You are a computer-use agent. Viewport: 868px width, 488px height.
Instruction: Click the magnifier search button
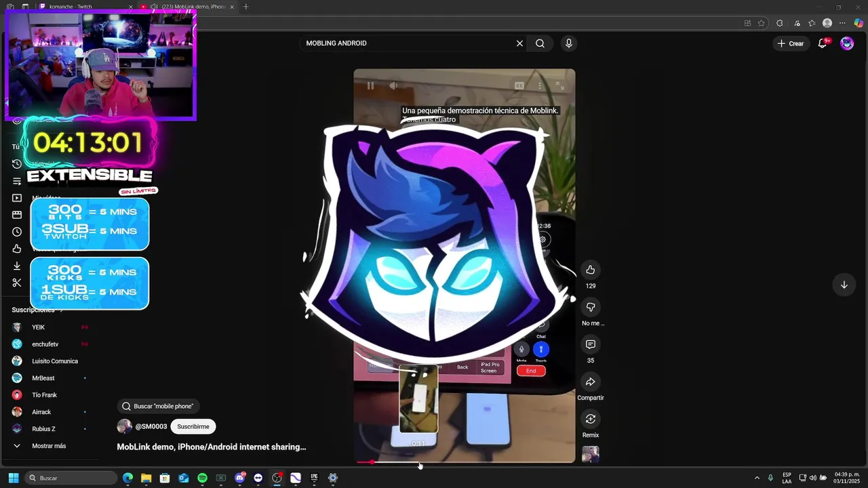pyautogui.click(x=540, y=43)
